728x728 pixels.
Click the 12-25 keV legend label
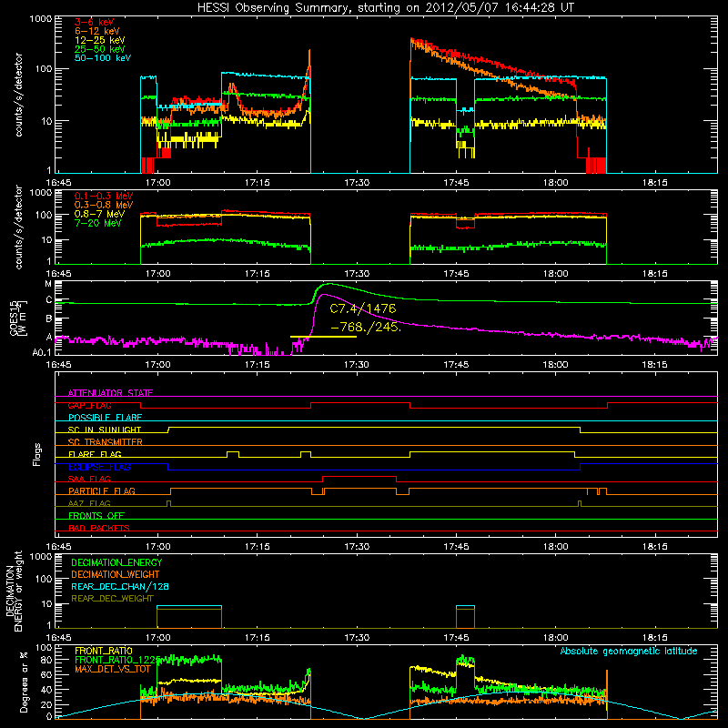[x=99, y=40]
